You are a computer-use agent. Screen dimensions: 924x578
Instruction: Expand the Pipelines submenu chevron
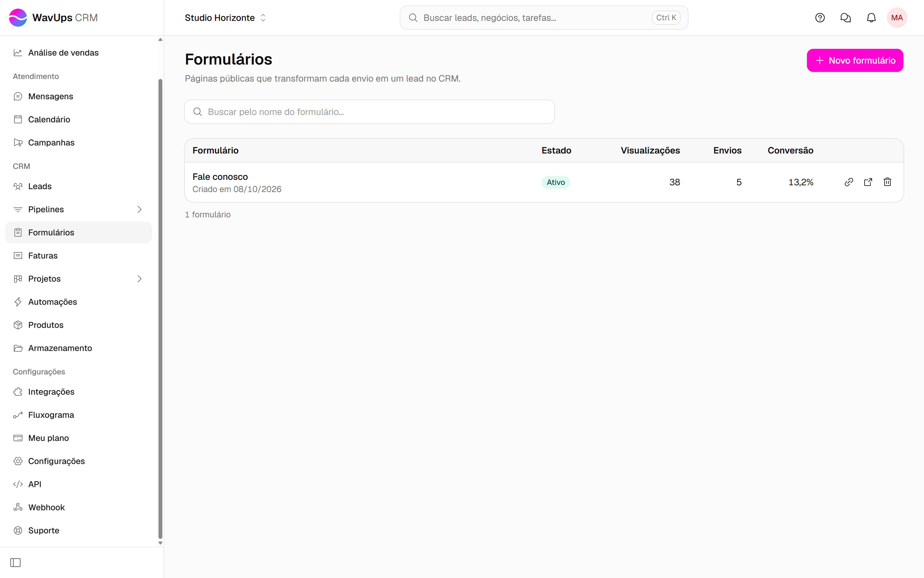pos(139,209)
